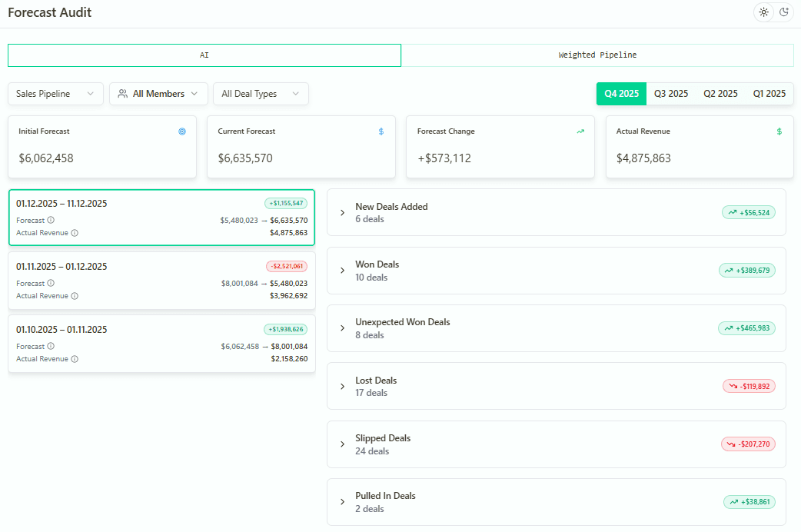Click the info icon beside Actual Revenue in 01.10.2025 card
The width and height of the screenshot is (801, 532).
(x=74, y=359)
